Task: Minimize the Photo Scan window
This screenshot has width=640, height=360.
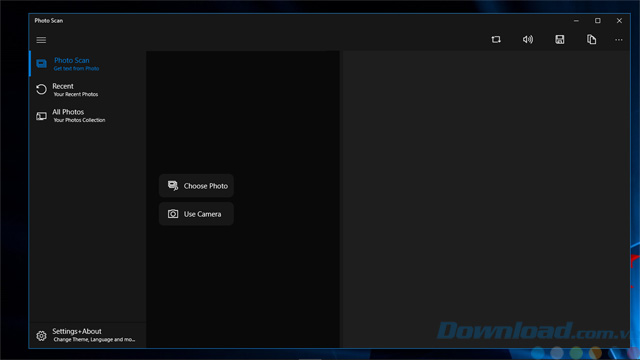Action: click(x=576, y=21)
